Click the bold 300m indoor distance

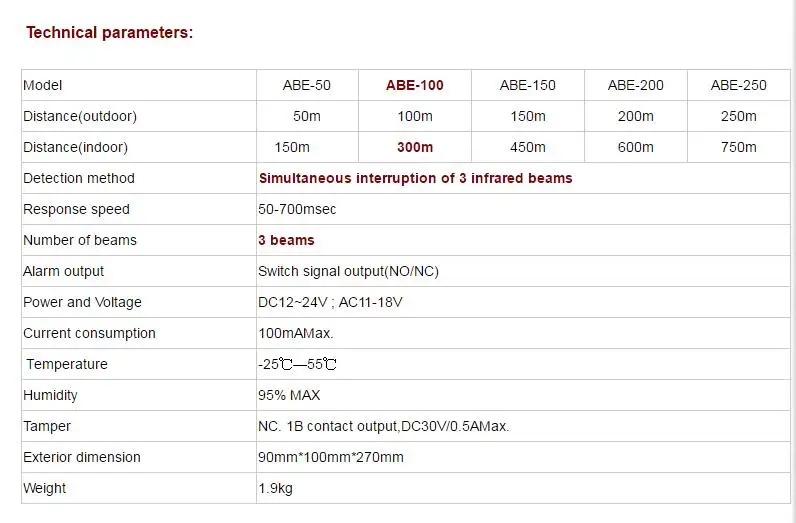click(x=415, y=147)
